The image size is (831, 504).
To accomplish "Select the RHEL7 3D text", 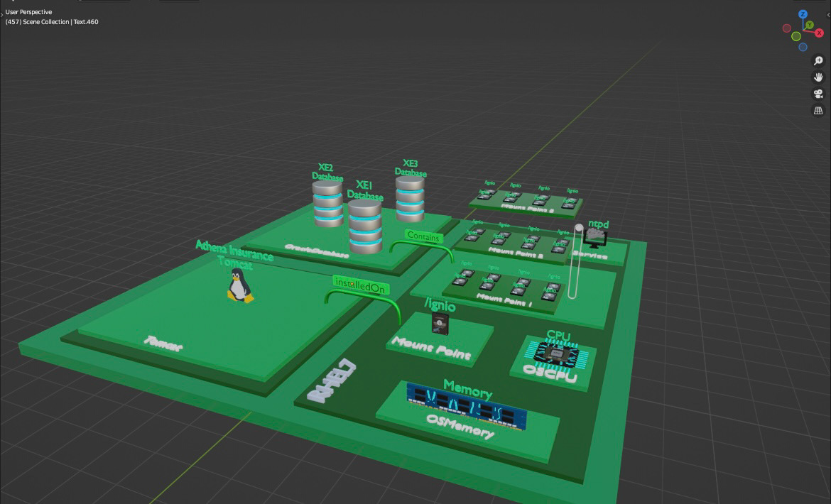I will pyautogui.click(x=332, y=380).
